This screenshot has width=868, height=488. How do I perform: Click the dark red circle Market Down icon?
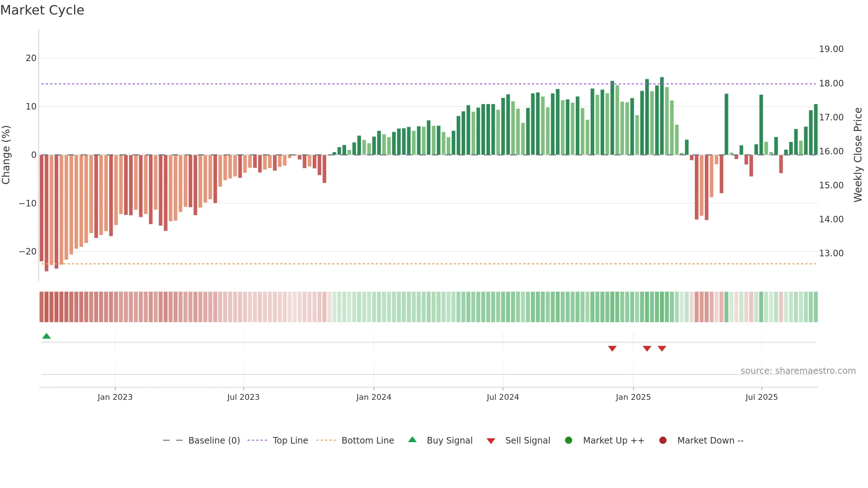663,440
